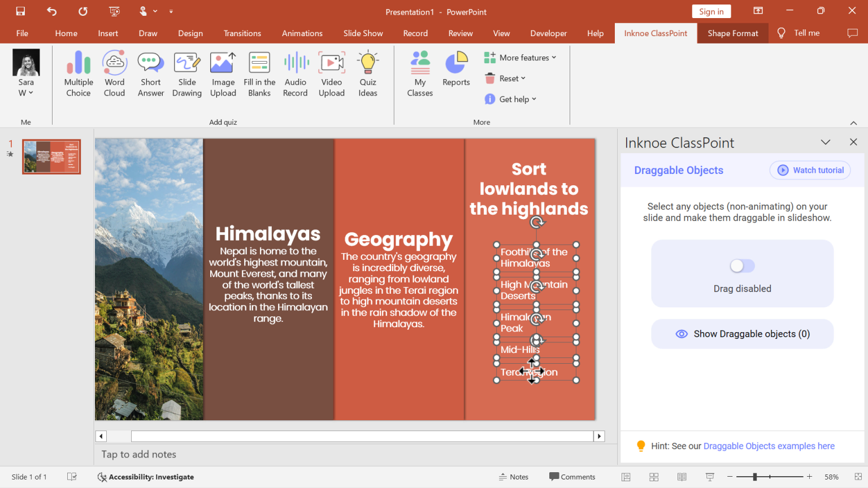Launch the Slide Drawing activity
This screenshot has height=488, width=868.
(x=187, y=73)
